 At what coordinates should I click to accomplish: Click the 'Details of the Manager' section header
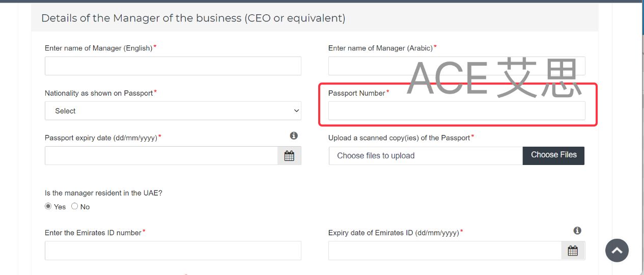click(193, 18)
